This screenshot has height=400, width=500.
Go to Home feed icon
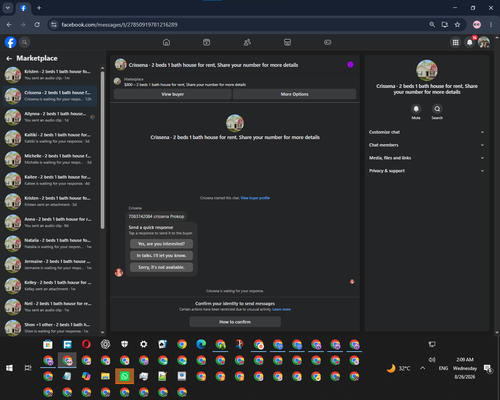click(x=166, y=42)
